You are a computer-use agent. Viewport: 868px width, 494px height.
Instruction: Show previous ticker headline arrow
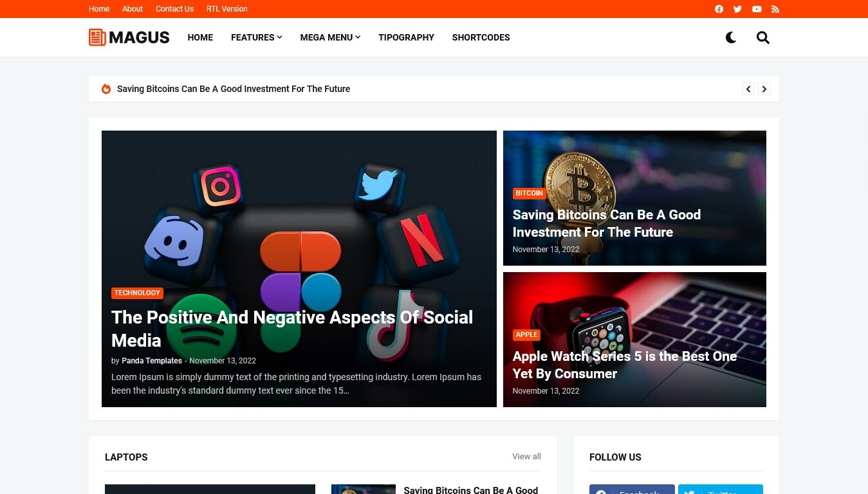[748, 89]
